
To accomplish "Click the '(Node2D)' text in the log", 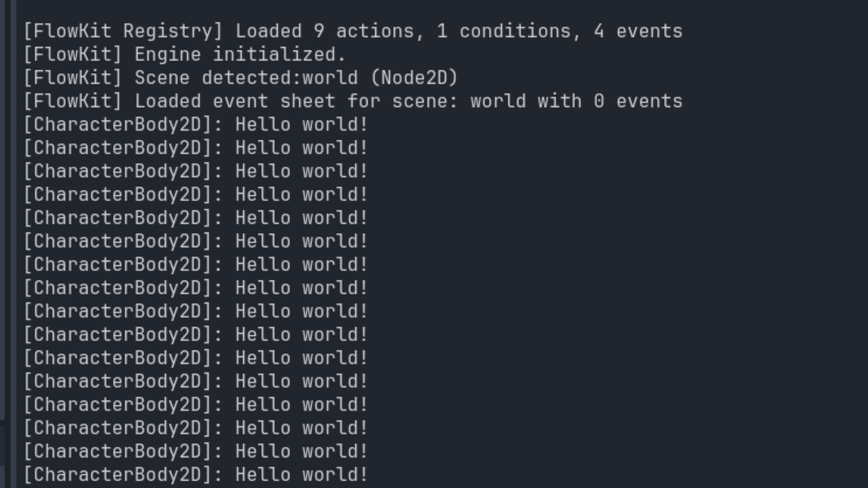I will pos(414,78).
